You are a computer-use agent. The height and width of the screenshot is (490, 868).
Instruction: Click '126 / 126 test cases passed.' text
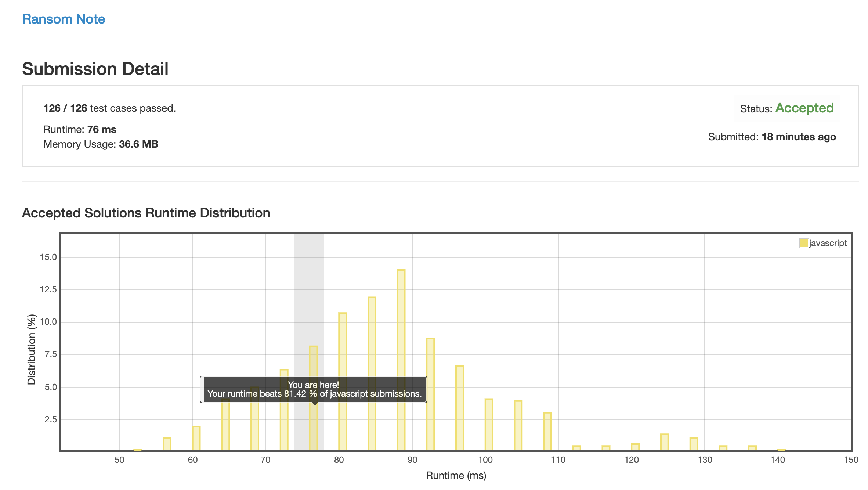pyautogui.click(x=110, y=108)
